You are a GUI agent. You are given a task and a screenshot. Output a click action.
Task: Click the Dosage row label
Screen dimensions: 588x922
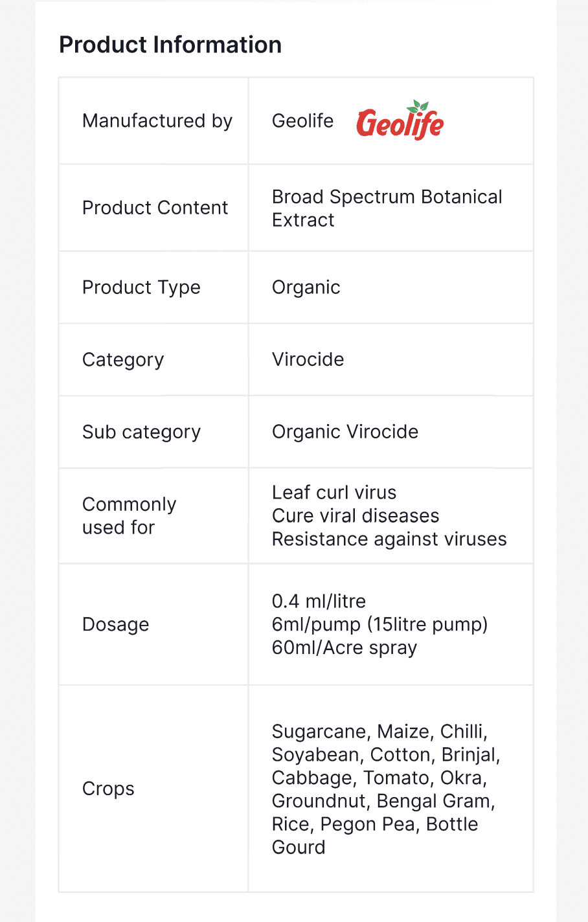[115, 625]
